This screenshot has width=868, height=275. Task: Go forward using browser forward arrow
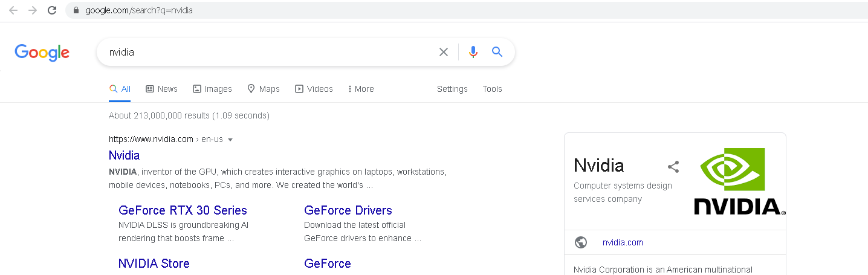(33, 10)
